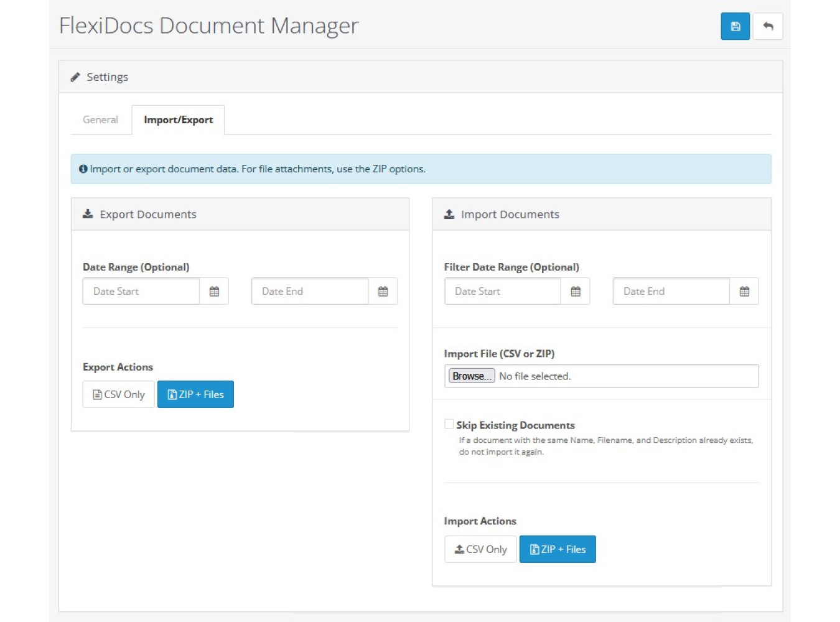The width and height of the screenshot is (840, 622).
Task: Import documents using CSV Only button
Action: click(x=480, y=549)
